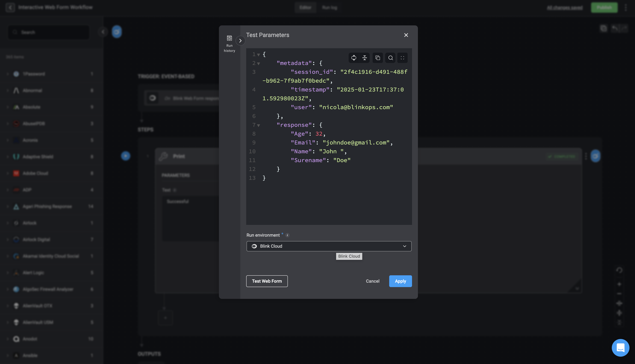Image resolution: width=635 pixels, height=364 pixels.
Task: Click the Test Web Form button
Action: point(267,281)
